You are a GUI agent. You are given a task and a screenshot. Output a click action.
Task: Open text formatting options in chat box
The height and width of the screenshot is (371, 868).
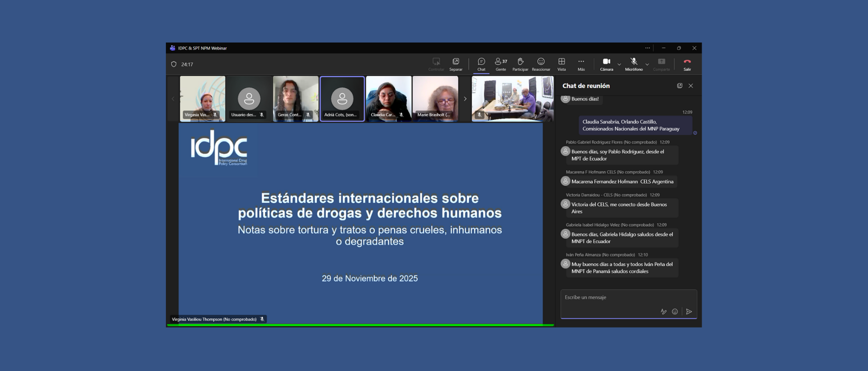coord(663,311)
